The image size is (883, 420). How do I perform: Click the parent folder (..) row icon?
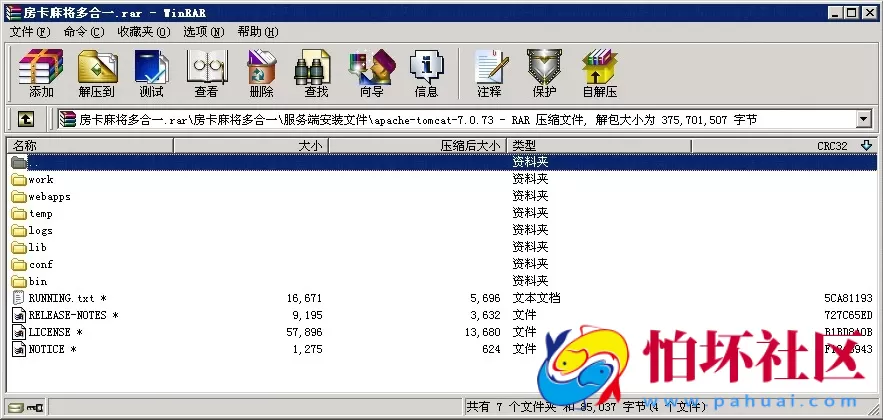tap(19, 162)
